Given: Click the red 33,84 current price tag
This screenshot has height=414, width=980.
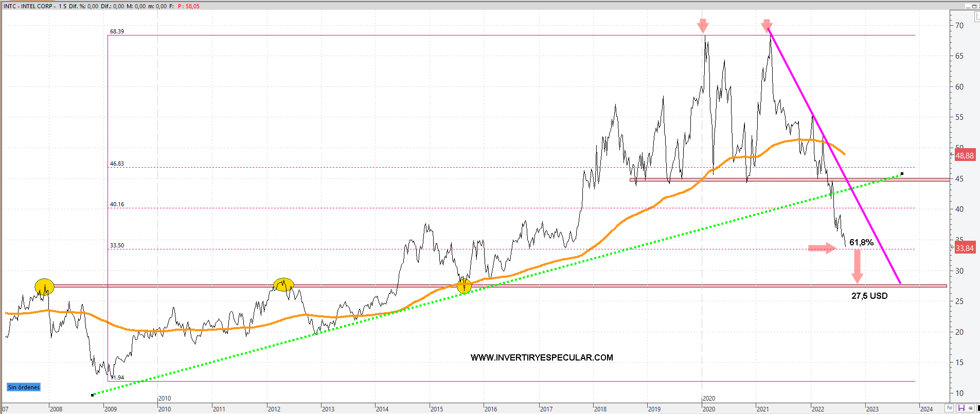Looking at the screenshot, I should (965, 248).
